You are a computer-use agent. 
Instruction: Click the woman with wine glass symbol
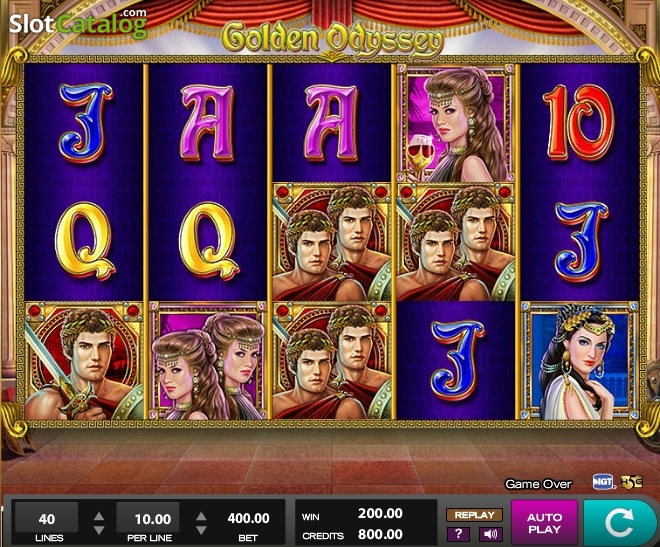pyautogui.click(x=457, y=123)
